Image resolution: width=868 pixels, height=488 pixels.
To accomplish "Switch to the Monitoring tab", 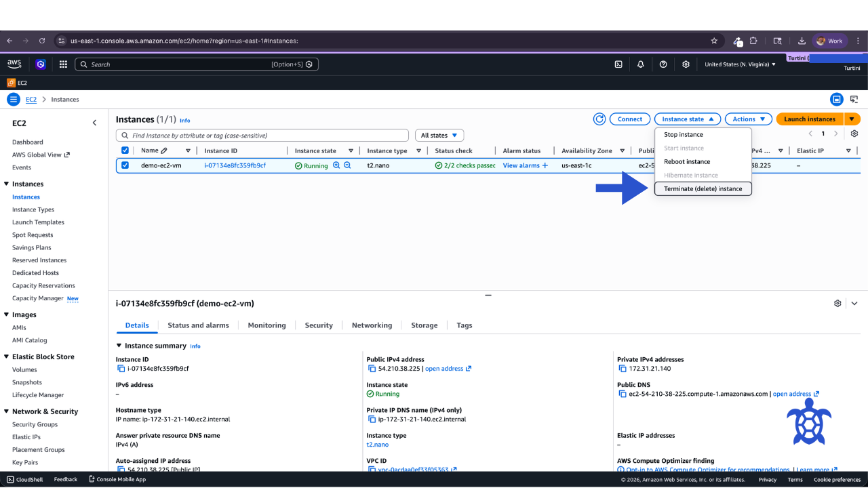I will point(267,325).
